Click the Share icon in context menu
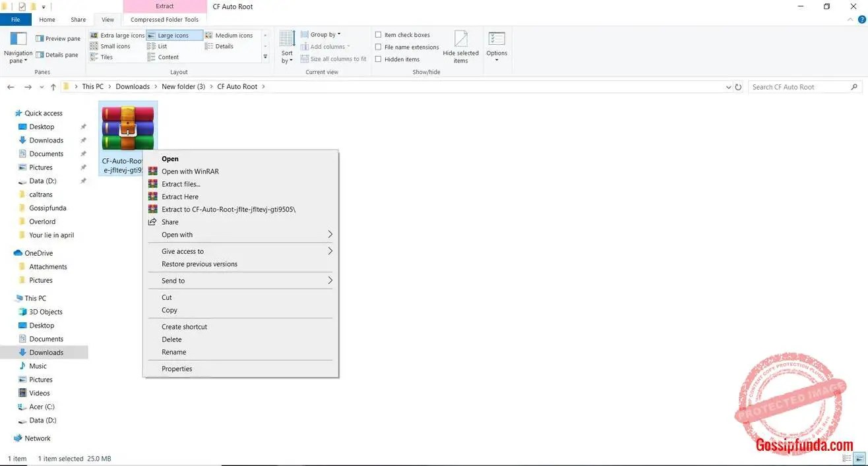Viewport: 868px width, 466px height. pyautogui.click(x=153, y=222)
